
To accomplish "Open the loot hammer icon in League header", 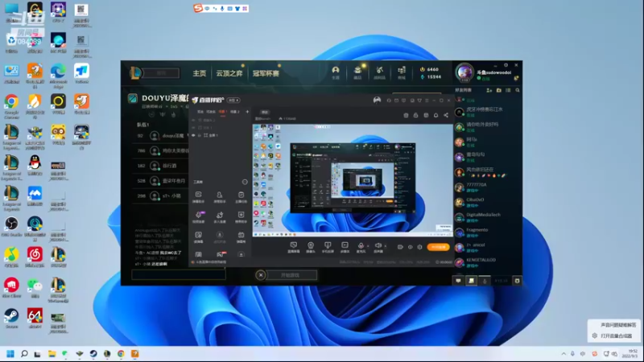I will pyautogui.click(x=379, y=72).
